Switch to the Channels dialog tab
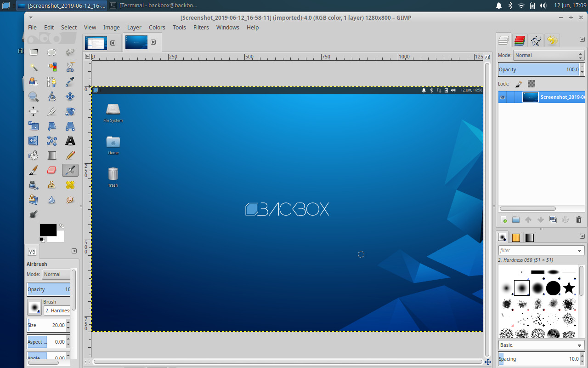The image size is (588, 368). pyautogui.click(x=520, y=40)
